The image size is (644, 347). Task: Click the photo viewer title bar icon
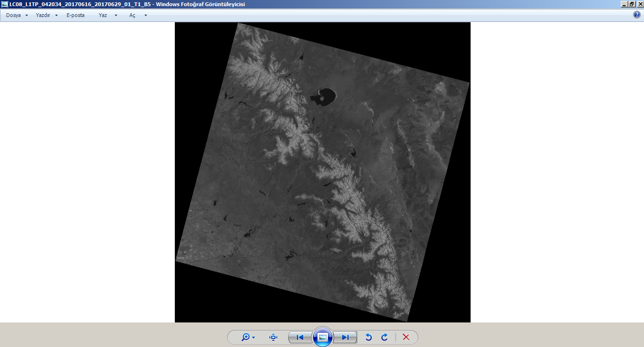click(5, 4)
